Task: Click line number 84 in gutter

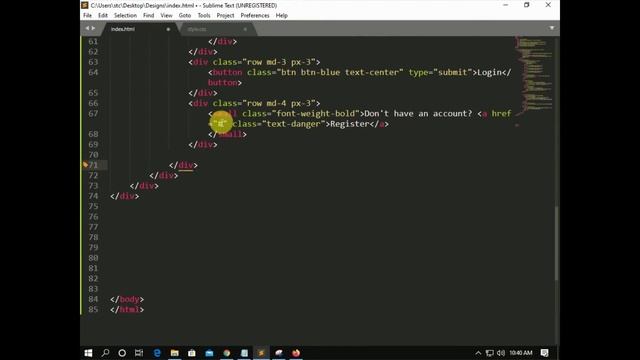Action: click(x=93, y=299)
